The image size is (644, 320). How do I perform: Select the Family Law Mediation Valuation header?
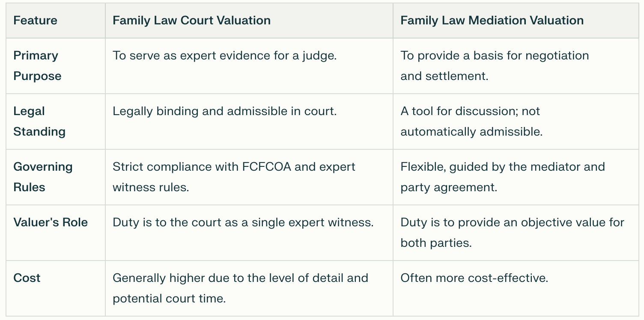tap(492, 21)
